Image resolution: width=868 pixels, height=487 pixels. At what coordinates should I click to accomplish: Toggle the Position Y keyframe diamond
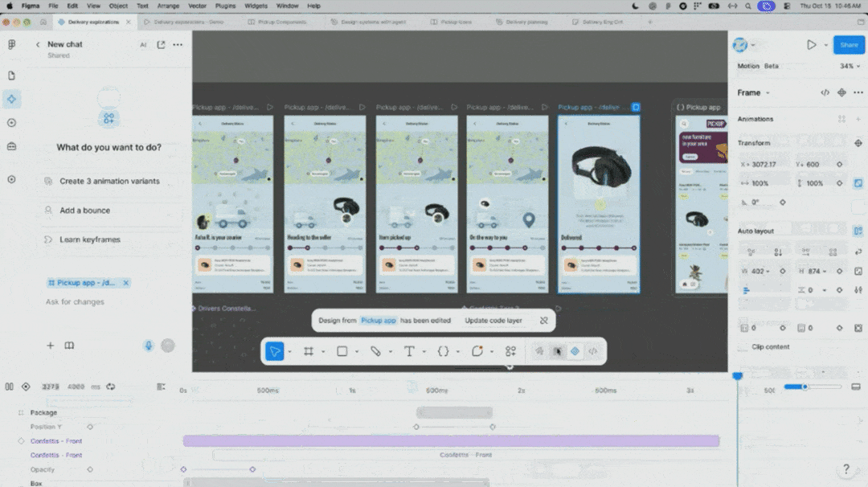tap(90, 427)
